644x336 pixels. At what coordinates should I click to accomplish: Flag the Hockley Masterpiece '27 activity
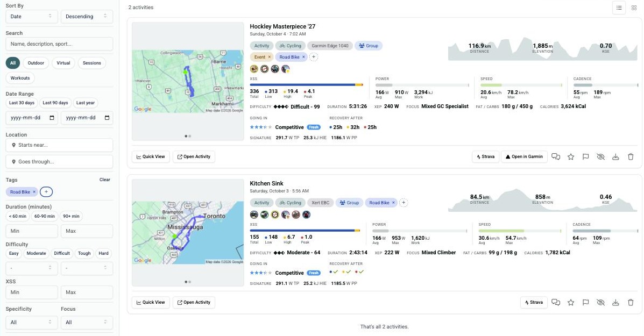click(x=586, y=157)
